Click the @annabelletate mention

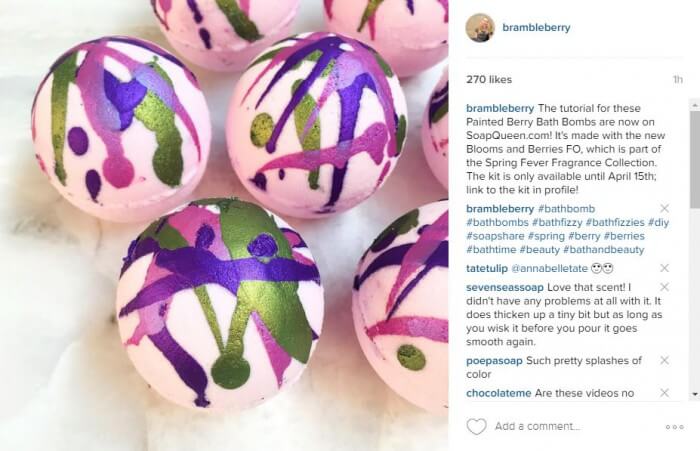[x=549, y=268]
